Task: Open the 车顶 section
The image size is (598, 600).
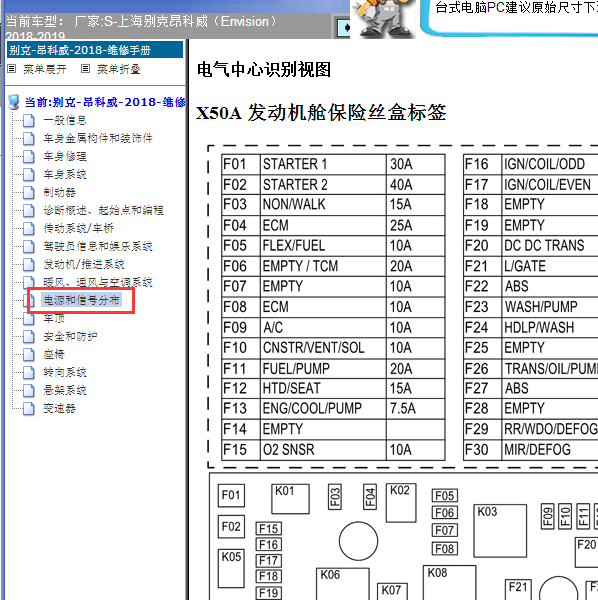Action: pyautogui.click(x=54, y=318)
